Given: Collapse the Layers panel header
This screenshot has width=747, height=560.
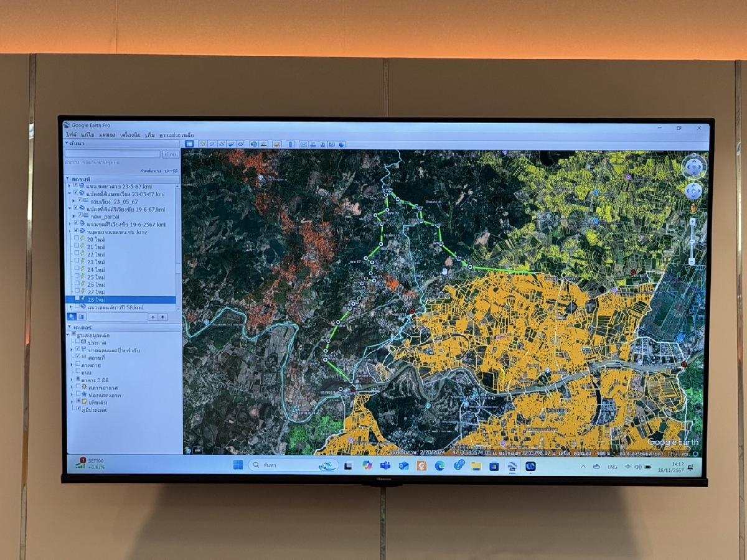Looking at the screenshot, I should tap(69, 327).
